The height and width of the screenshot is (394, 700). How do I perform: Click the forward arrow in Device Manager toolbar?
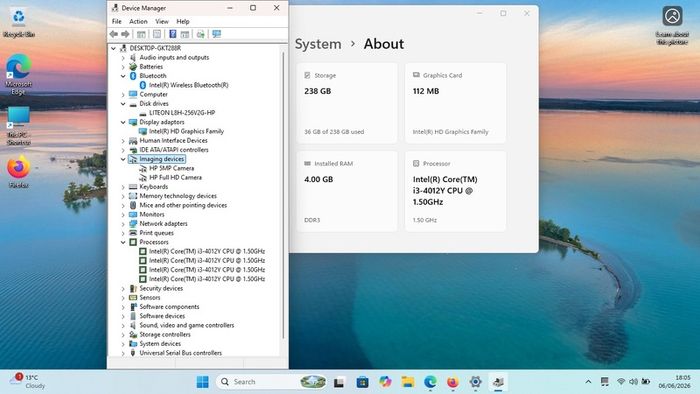pos(125,34)
